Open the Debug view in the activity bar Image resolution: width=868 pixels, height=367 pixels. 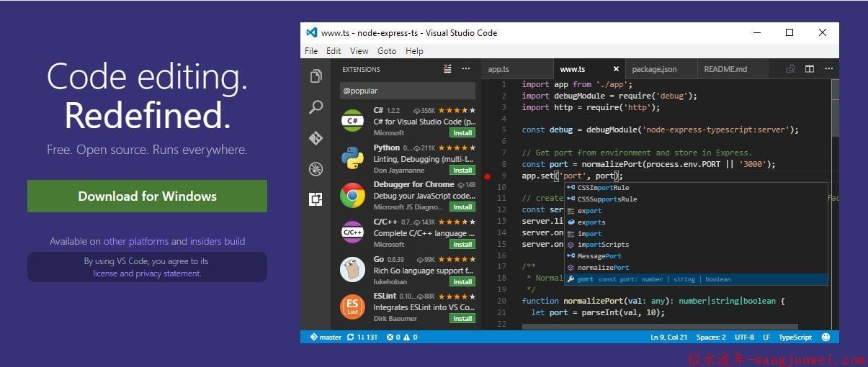[x=316, y=169]
